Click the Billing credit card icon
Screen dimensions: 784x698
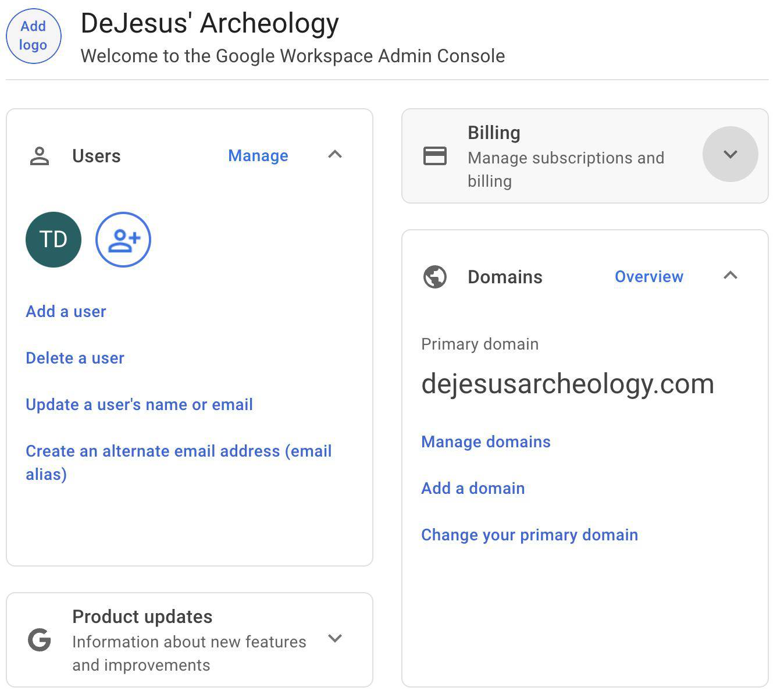coord(434,156)
